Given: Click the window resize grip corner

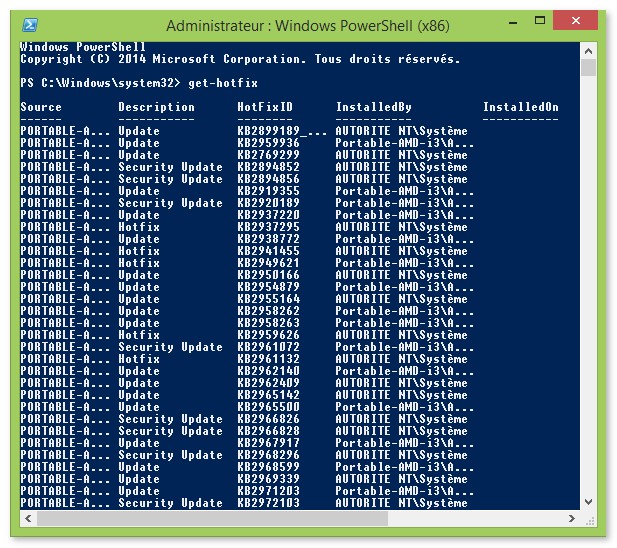Looking at the screenshot, I should [x=589, y=519].
